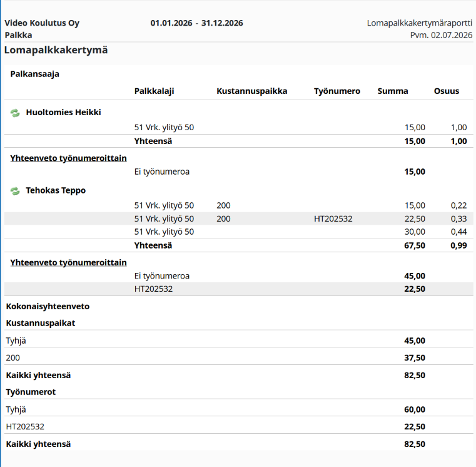
Task: Click the Kokonaisyhteenveto section heading
Action: (48, 306)
